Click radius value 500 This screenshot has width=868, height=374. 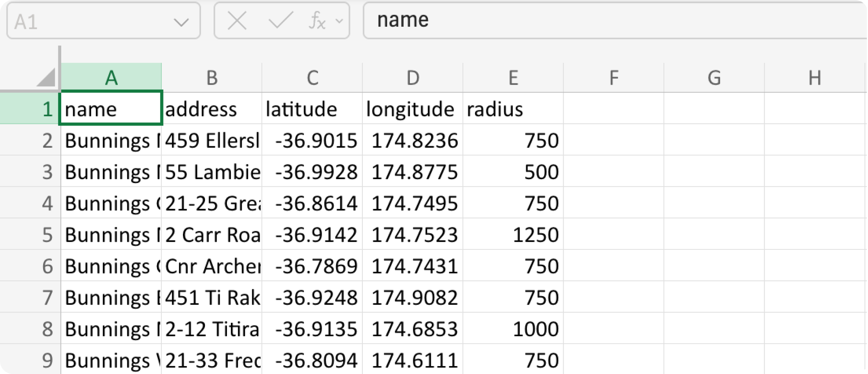(513, 171)
